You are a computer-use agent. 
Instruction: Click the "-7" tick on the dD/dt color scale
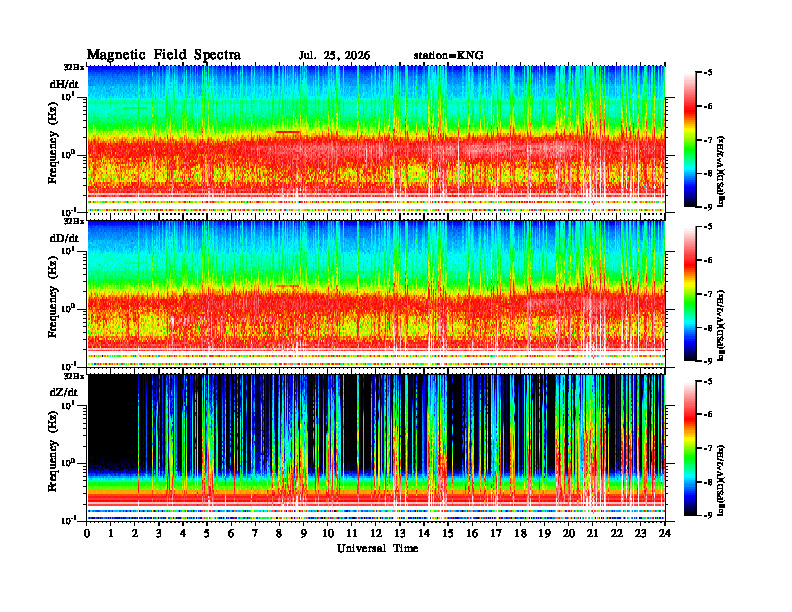708,294
